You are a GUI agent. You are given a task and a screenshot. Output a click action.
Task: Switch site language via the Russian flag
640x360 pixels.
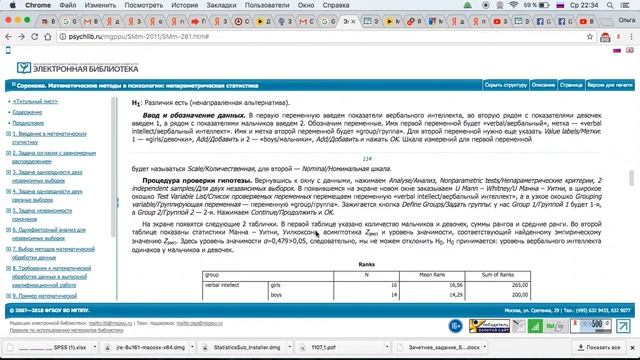[x=617, y=50]
